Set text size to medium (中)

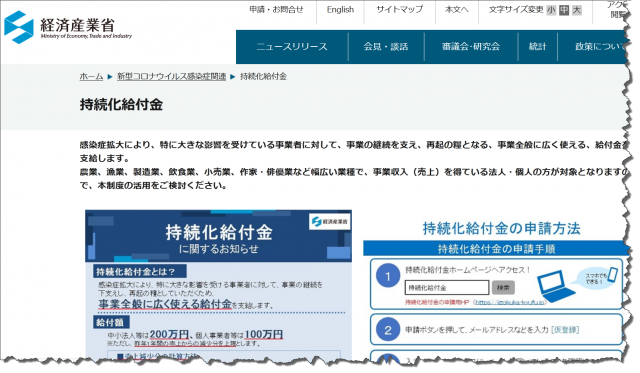[564, 10]
